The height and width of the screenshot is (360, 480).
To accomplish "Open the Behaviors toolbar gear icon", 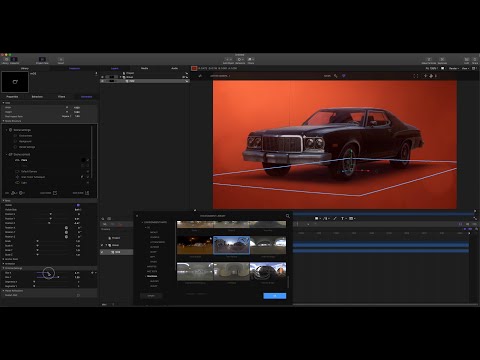I will point(240,59).
